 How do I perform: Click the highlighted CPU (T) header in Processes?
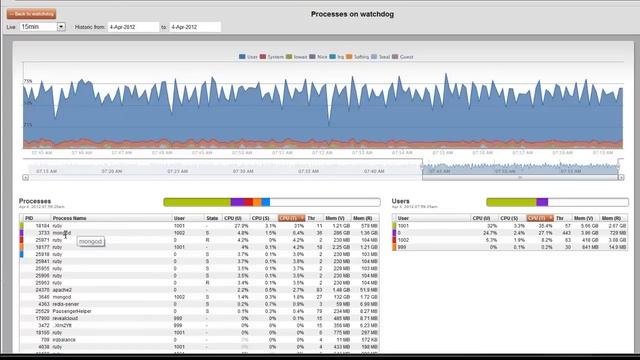pyautogui.click(x=291, y=218)
